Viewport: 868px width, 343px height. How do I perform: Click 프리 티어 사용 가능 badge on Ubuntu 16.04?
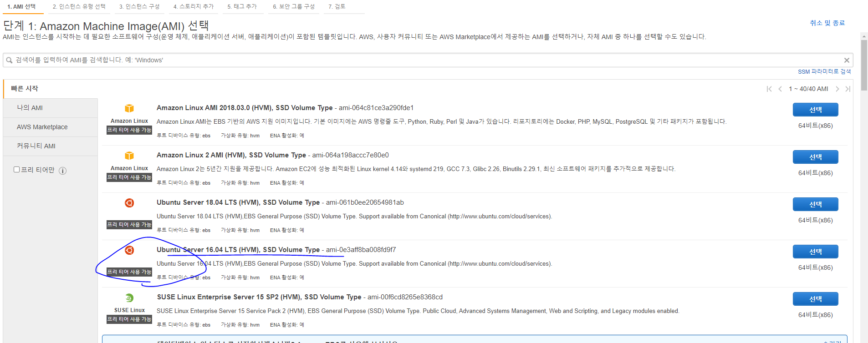click(x=129, y=272)
